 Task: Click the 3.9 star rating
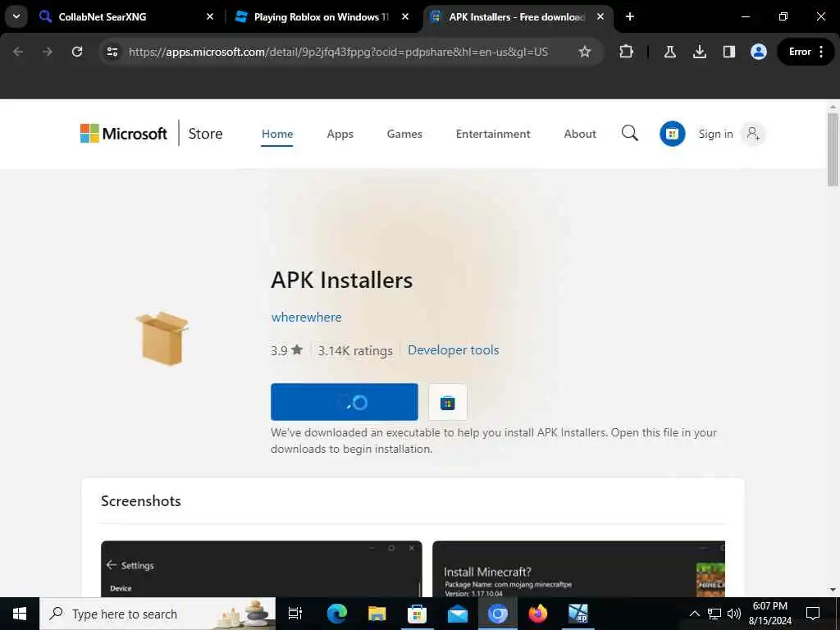[x=286, y=350]
